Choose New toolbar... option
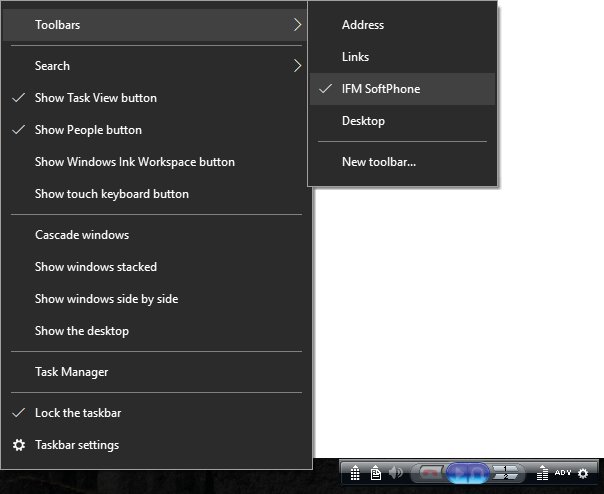Screen dimensions: 604x494 (402, 162)
